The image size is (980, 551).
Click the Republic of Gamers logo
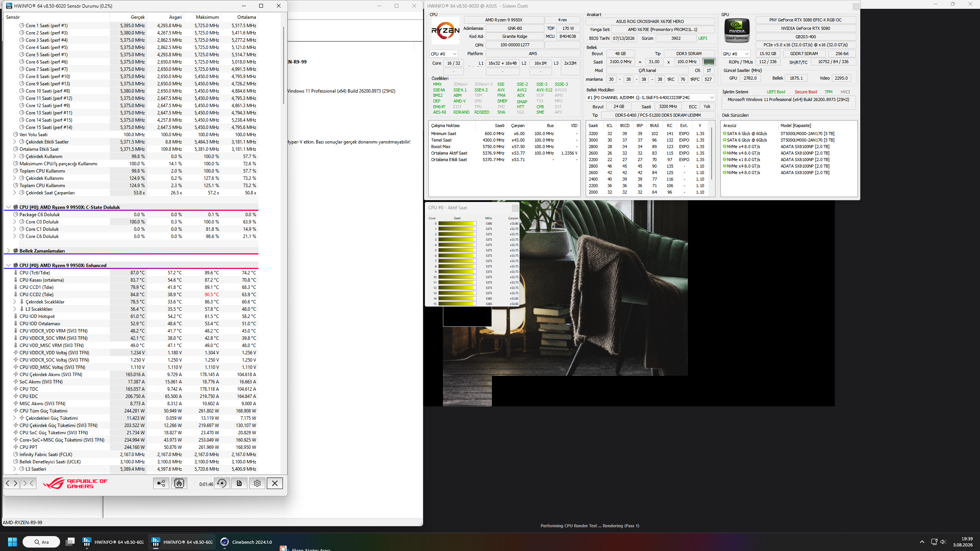(75, 484)
